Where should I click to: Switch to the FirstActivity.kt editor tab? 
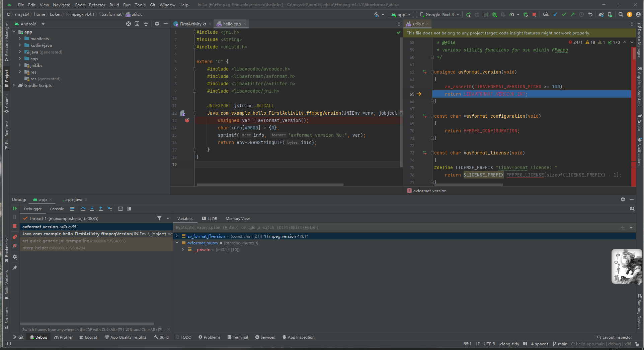coord(192,24)
